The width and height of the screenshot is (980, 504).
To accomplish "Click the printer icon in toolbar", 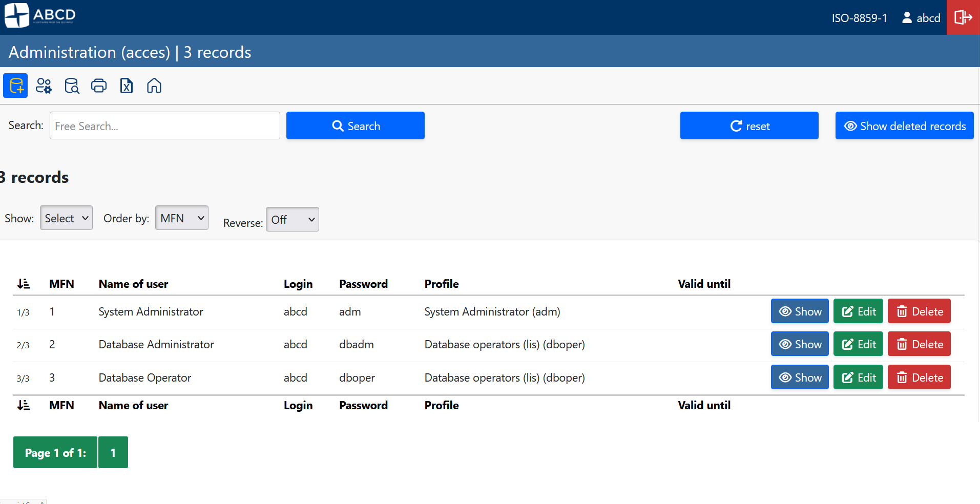I will pyautogui.click(x=99, y=86).
